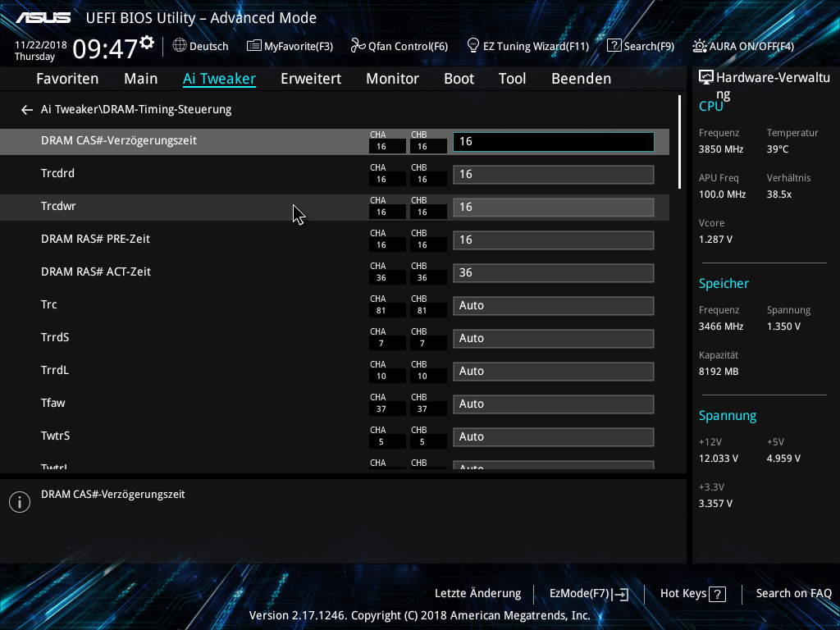
Task: Select the Trcdrd row label
Action: point(58,174)
